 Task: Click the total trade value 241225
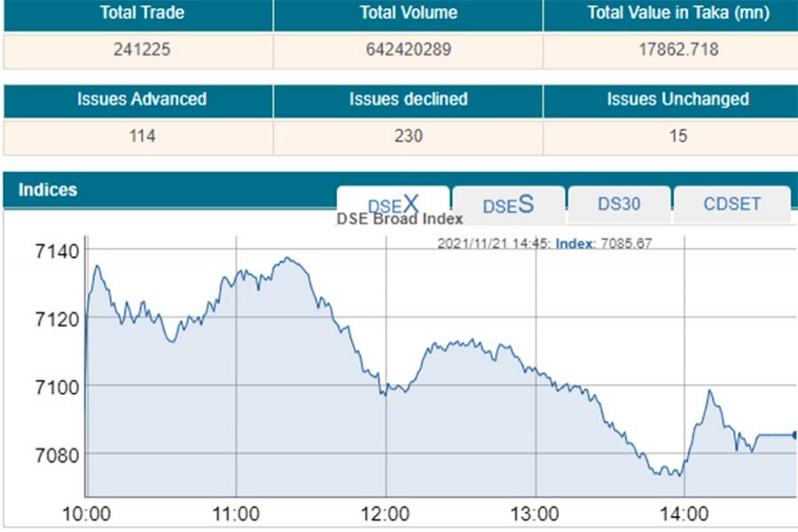point(136,51)
